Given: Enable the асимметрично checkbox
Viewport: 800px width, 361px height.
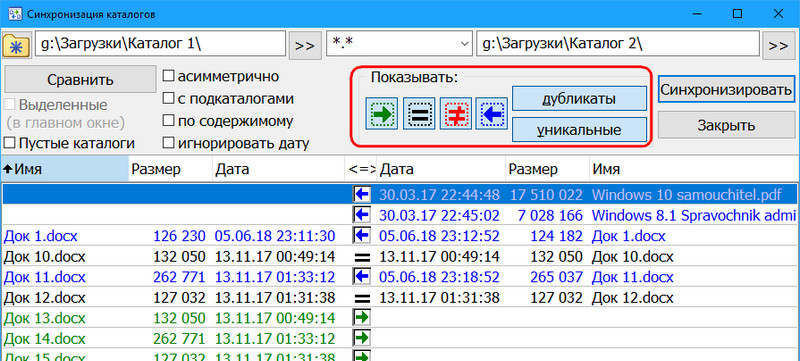Looking at the screenshot, I should (x=168, y=76).
